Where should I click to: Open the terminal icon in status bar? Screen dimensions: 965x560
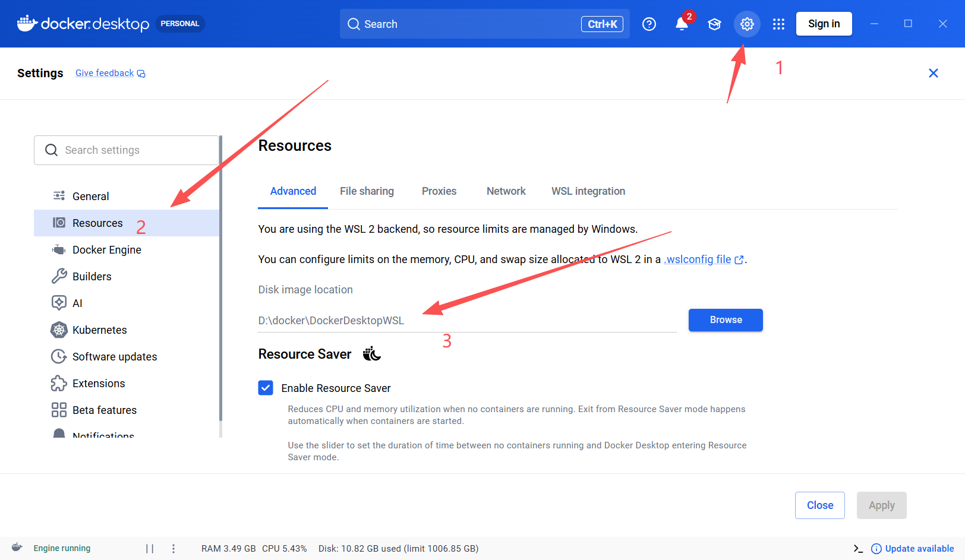click(x=858, y=549)
